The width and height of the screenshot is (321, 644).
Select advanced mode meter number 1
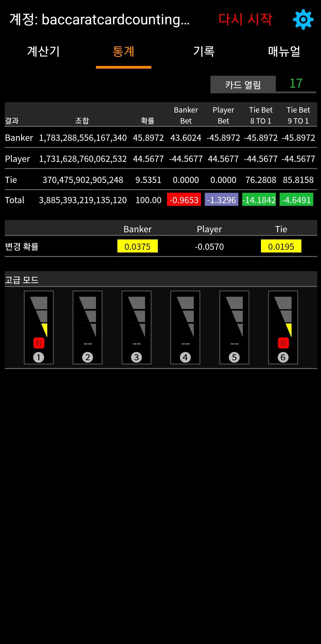point(39,327)
